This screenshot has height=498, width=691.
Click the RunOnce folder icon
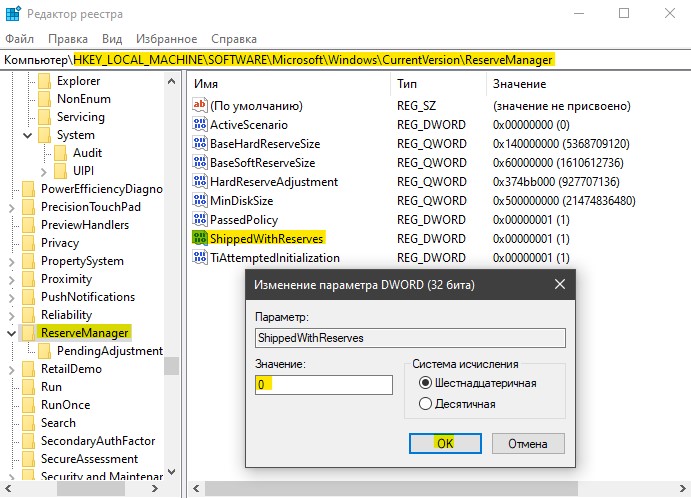(29, 405)
